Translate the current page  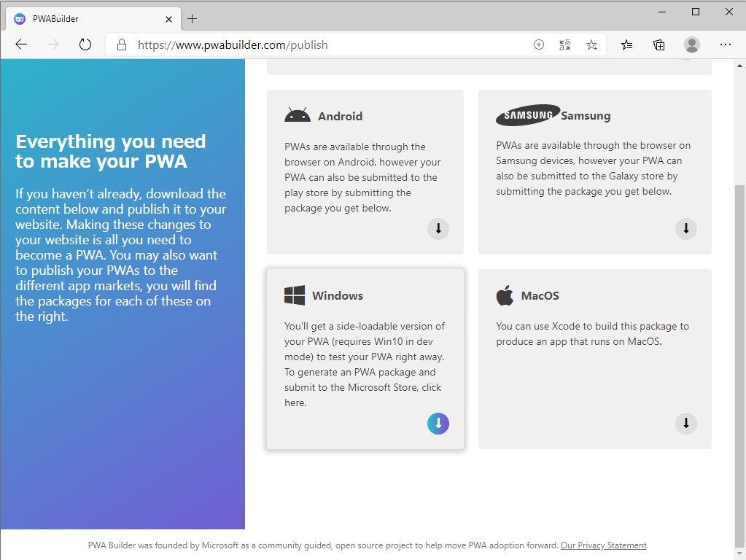pyautogui.click(x=564, y=44)
